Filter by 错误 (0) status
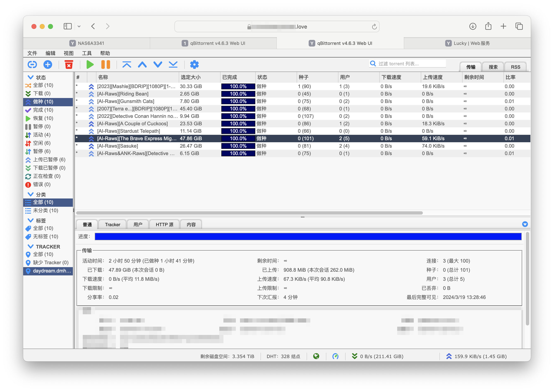Screen dimensions: 554x392 [x=48, y=184]
